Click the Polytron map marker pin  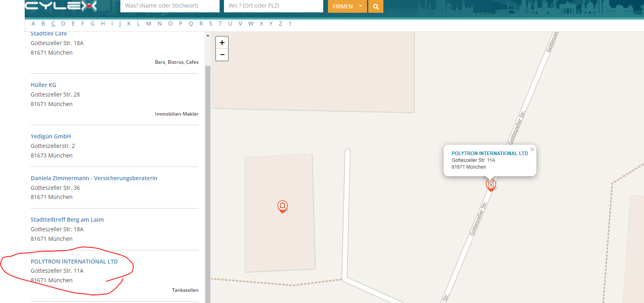(491, 185)
